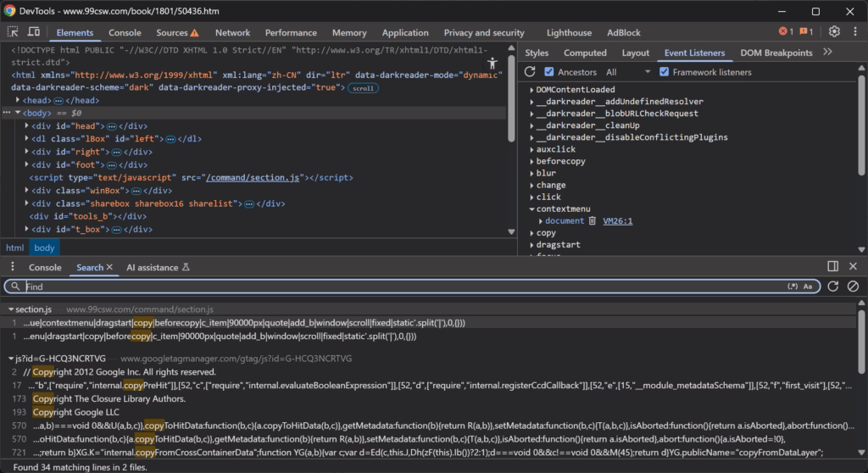The height and width of the screenshot is (473, 868).
Task: Close the bottom drawer panel
Action: click(x=853, y=266)
